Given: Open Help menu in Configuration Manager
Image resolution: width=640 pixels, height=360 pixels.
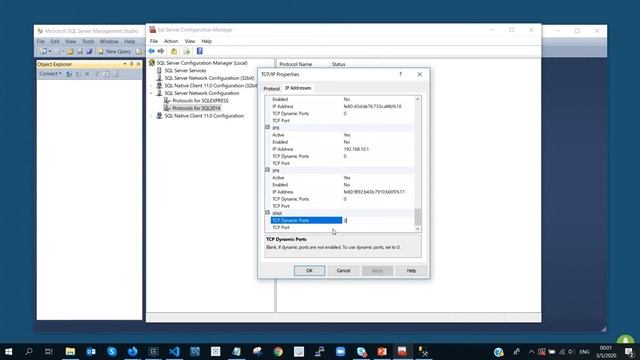Looking at the screenshot, I should point(207,41).
